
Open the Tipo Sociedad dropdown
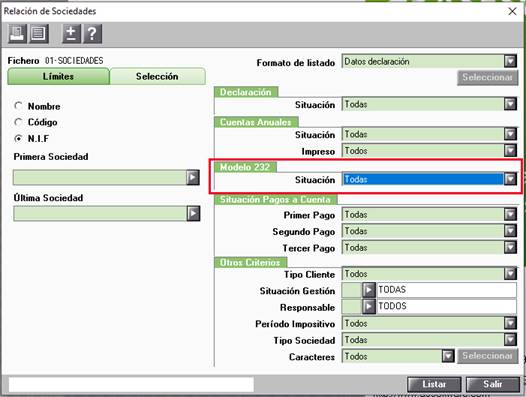[510, 340]
